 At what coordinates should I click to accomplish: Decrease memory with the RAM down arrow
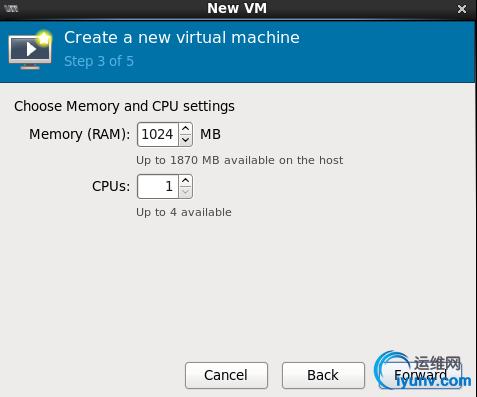(186, 140)
